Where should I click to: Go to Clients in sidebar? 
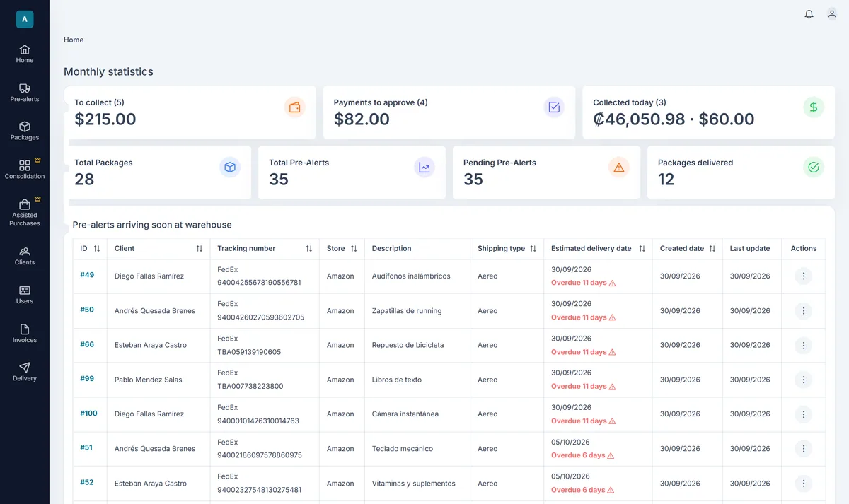(25, 256)
